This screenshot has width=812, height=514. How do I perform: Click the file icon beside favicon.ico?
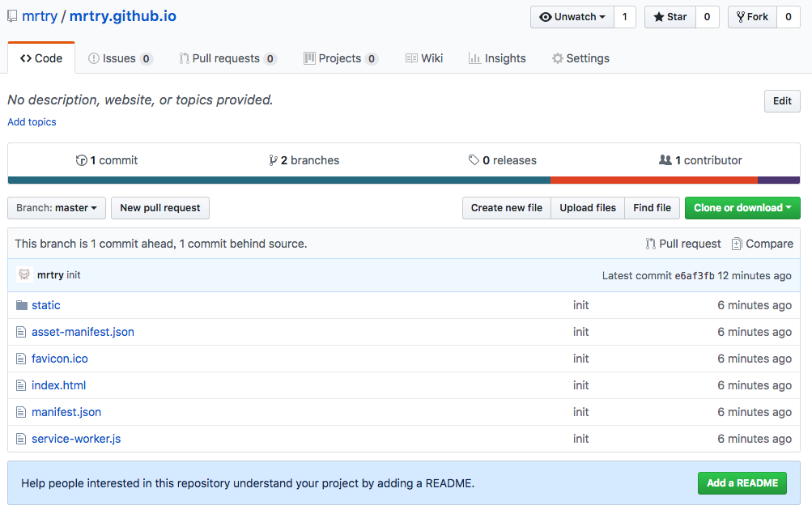(22, 359)
